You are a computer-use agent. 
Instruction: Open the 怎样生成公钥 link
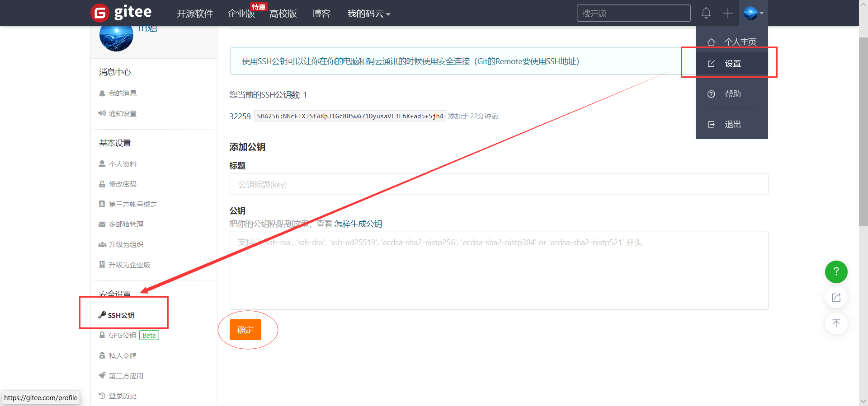tap(358, 224)
